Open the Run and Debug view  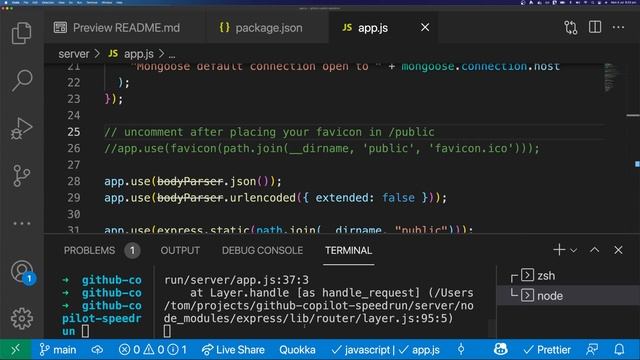22,128
